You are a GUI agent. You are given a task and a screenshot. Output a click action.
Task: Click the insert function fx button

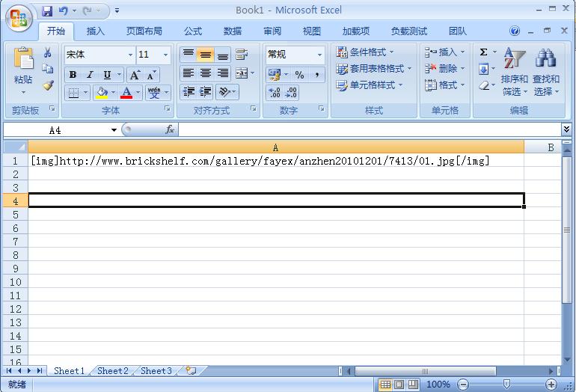(170, 129)
